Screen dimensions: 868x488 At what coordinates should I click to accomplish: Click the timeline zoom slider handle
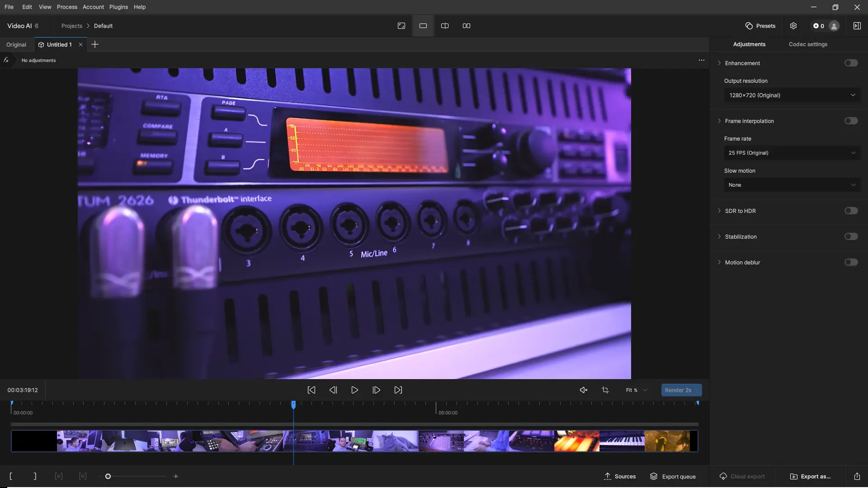pyautogui.click(x=108, y=476)
